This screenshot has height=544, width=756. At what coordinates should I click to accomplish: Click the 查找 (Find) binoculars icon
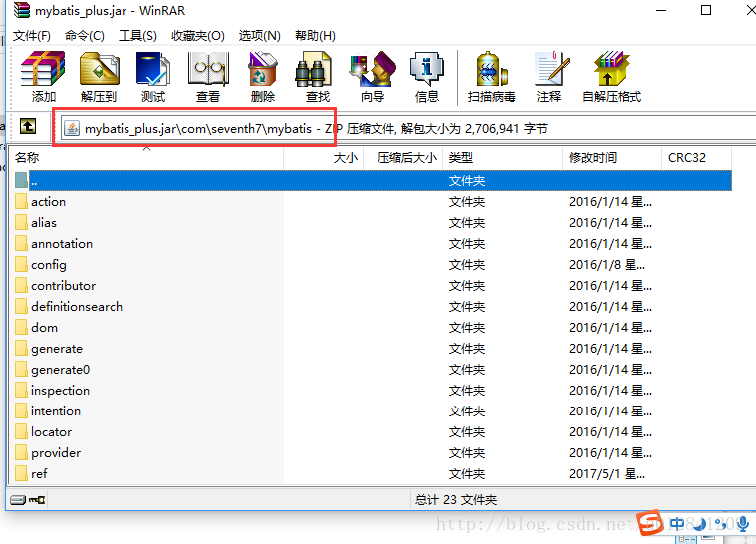click(314, 70)
